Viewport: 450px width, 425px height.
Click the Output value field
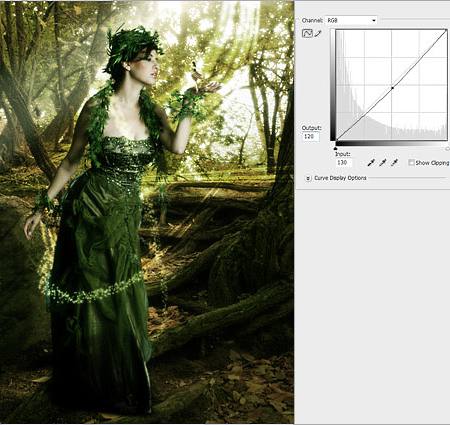tap(310, 137)
